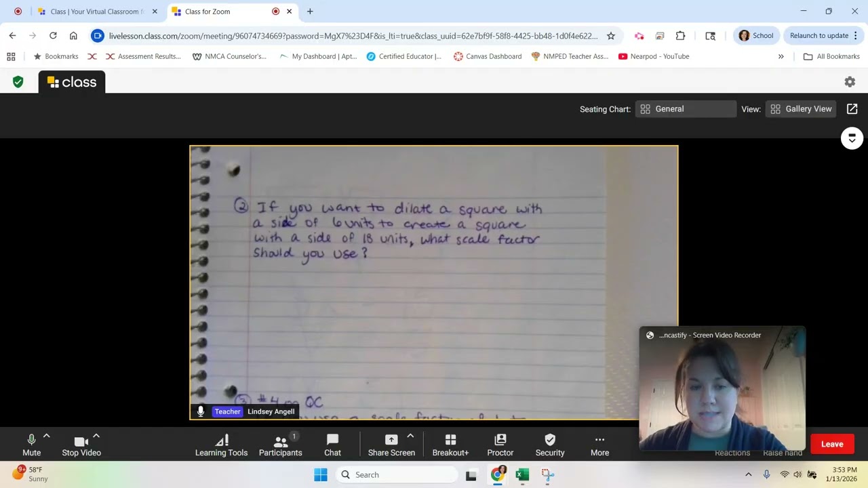The width and height of the screenshot is (868, 488).
Task: Open the Certified Educator bookmark
Action: point(404,56)
